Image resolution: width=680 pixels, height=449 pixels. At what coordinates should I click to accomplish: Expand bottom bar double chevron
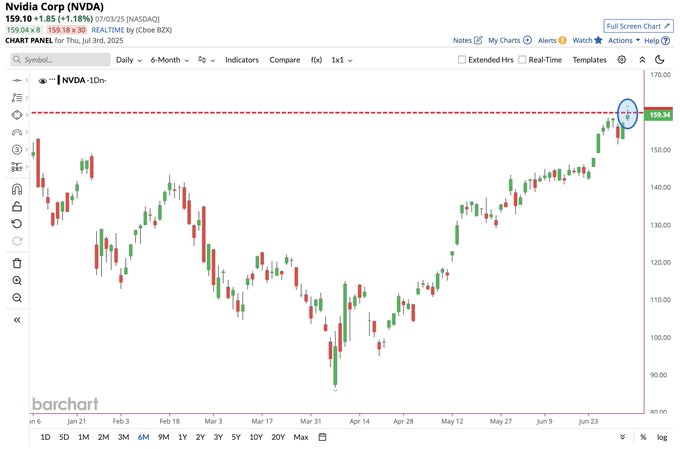pyautogui.click(x=622, y=437)
